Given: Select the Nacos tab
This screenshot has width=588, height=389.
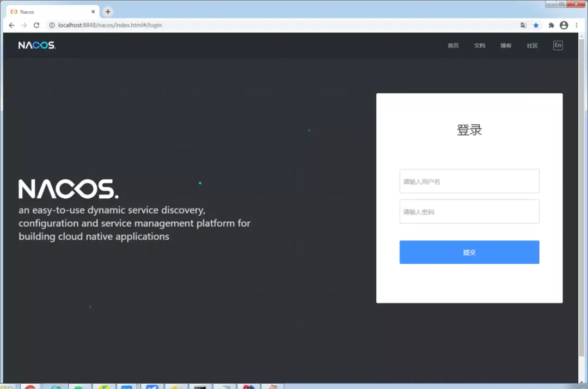Looking at the screenshot, I should click(x=52, y=11).
